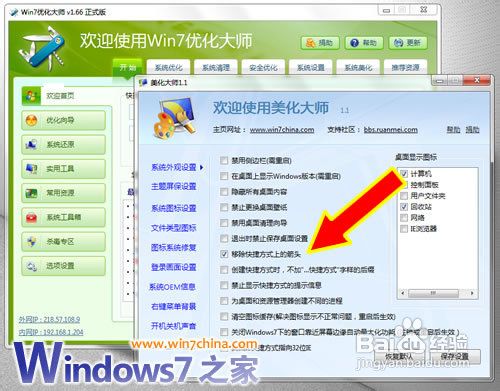Image resolution: width=500 pixels, height=391 pixels.
Task: Select the 安全优化 tab
Action: [x=263, y=67]
